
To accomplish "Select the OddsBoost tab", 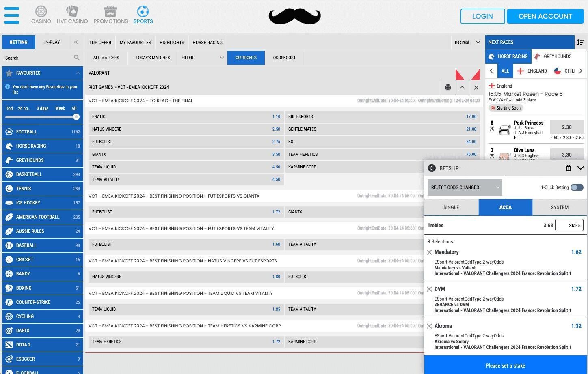I will [284, 58].
